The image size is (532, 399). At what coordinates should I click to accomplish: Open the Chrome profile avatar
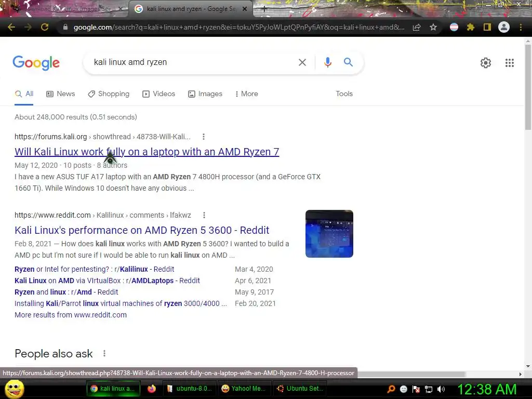pos(504,27)
